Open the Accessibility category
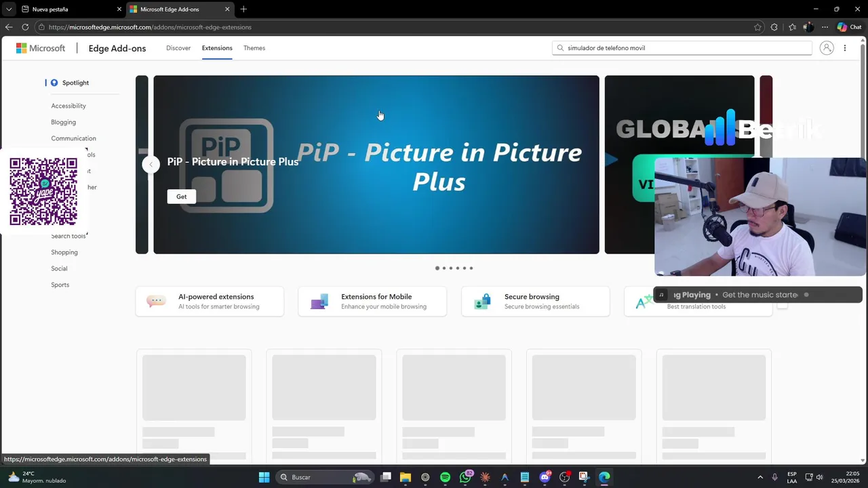 tap(68, 106)
